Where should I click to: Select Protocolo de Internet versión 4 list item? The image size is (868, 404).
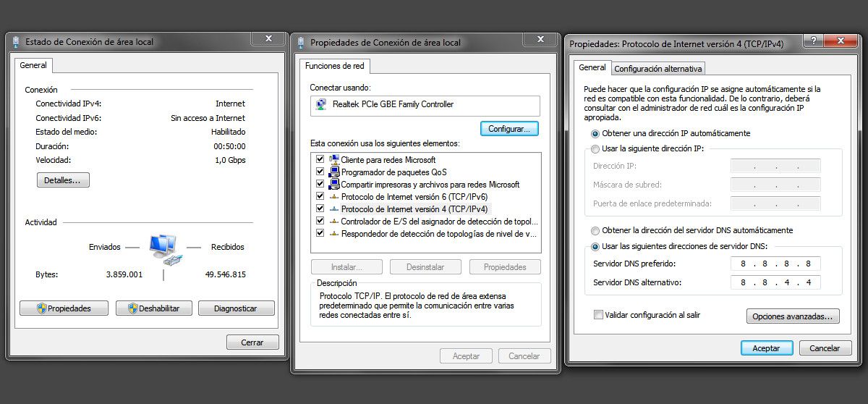click(x=414, y=209)
